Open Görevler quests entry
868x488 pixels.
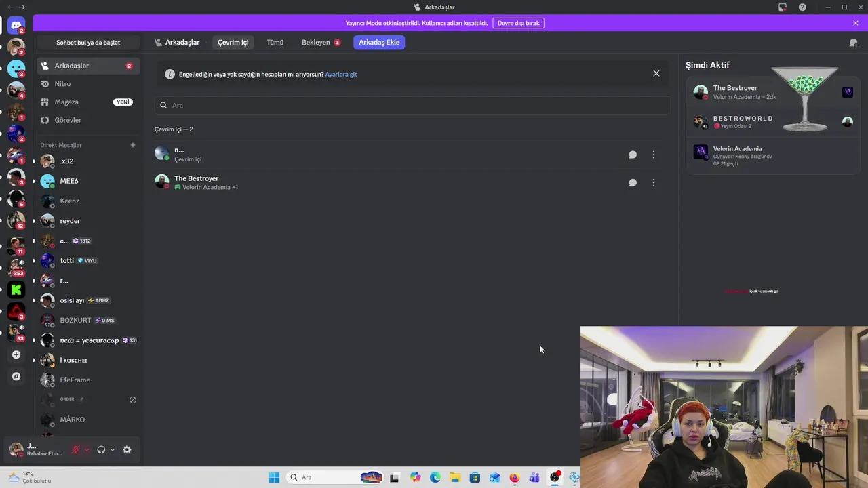88,120
